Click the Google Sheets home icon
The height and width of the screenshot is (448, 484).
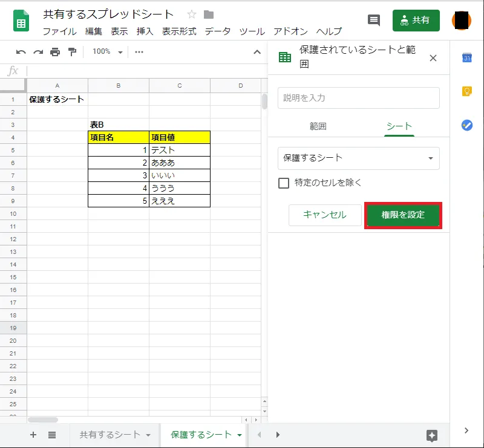[21, 21]
